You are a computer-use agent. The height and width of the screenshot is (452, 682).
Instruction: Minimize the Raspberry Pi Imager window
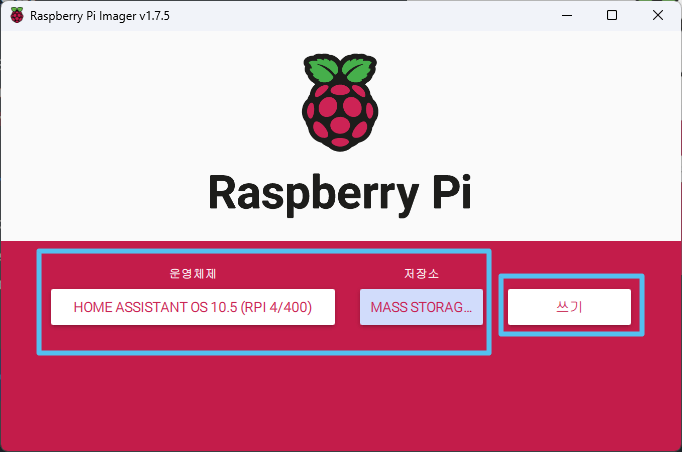tap(567, 16)
